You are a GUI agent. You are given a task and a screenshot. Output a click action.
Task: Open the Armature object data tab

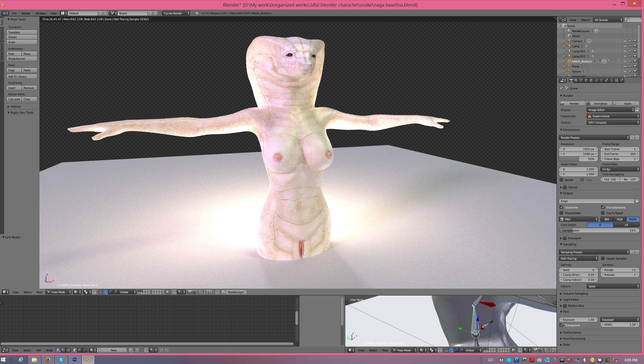601,80
